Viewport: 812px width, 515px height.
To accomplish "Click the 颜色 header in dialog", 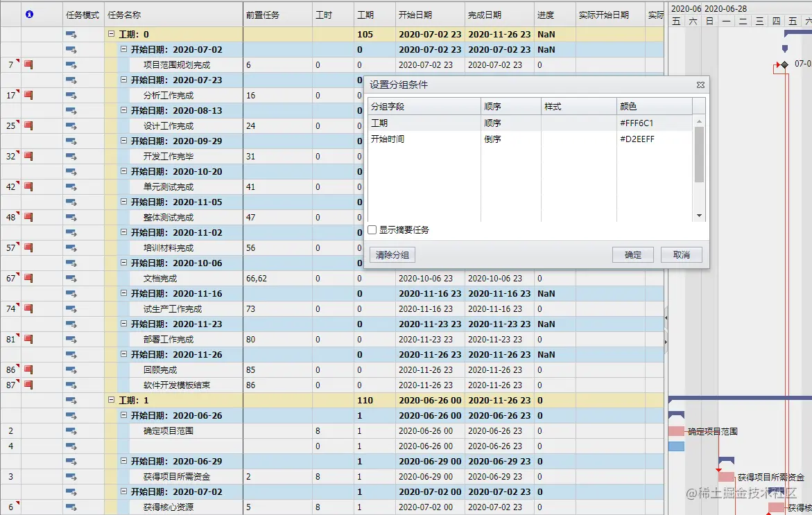I will click(x=655, y=106).
